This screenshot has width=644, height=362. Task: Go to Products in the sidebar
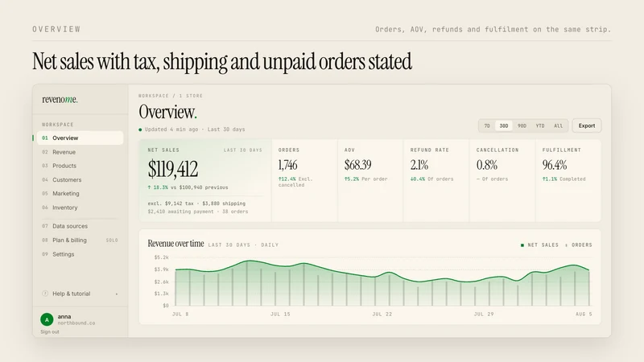click(x=80, y=166)
